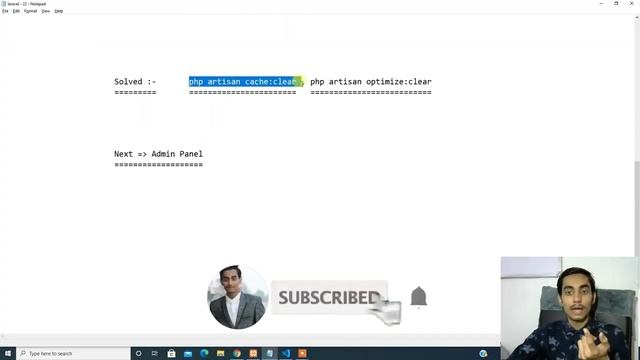Click the round tray icon on taskbar
The image size is (640, 360).
(483, 353)
